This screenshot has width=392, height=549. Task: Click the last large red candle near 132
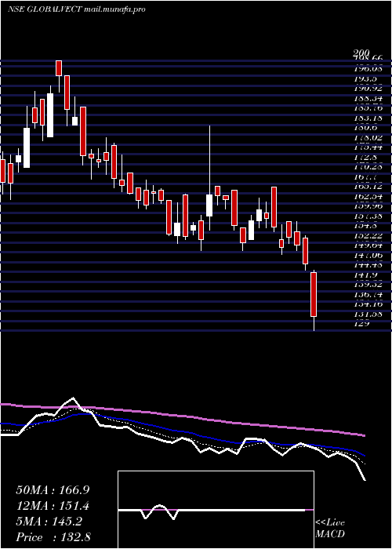point(314,294)
